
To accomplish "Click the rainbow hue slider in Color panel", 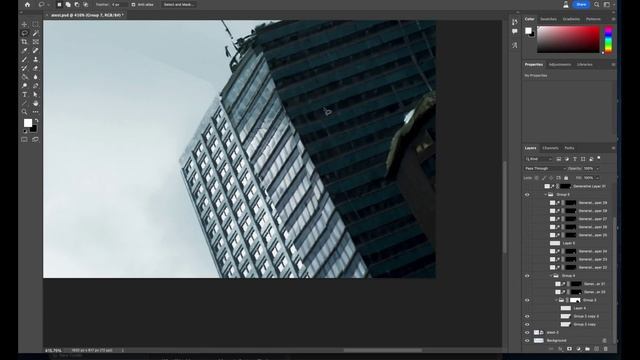I will [608, 40].
